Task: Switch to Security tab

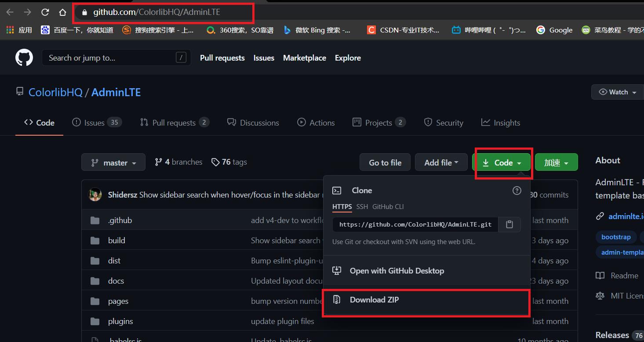Action: coord(443,122)
